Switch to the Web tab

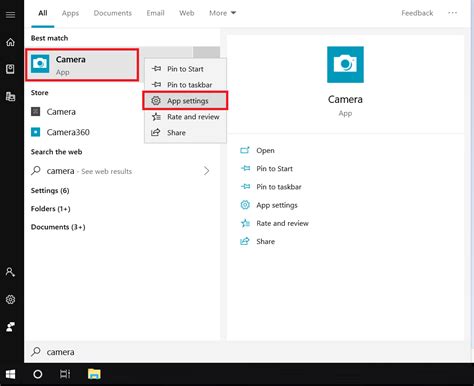pos(187,13)
